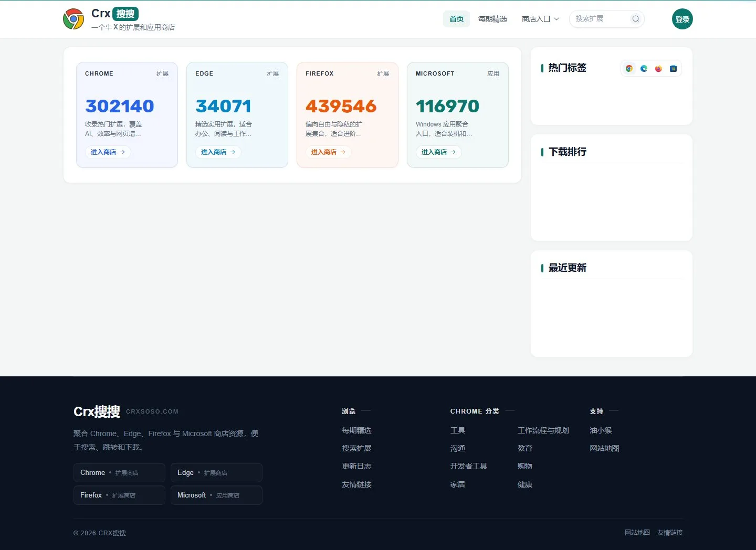
Task: Click the 热门标签 section heading
Action: click(x=567, y=68)
